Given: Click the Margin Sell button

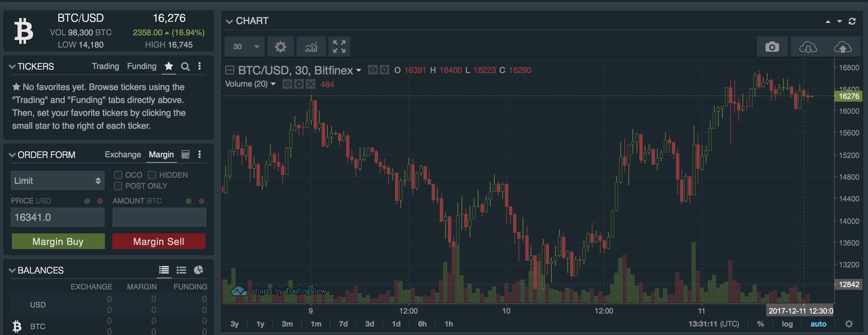Looking at the screenshot, I should [159, 241].
